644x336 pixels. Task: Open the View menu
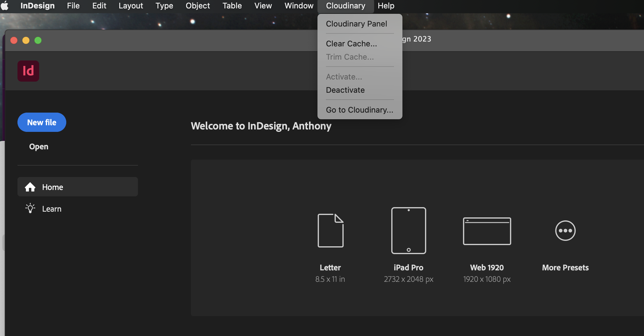pyautogui.click(x=263, y=6)
